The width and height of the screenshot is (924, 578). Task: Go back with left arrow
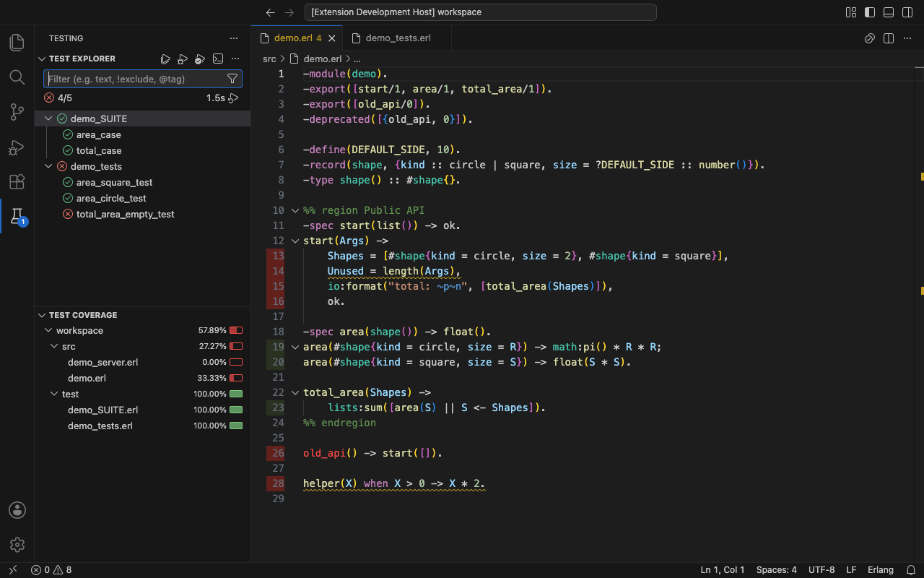coord(271,12)
